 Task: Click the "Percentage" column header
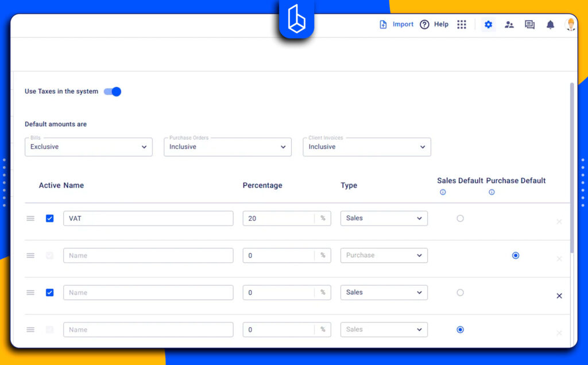[262, 185]
